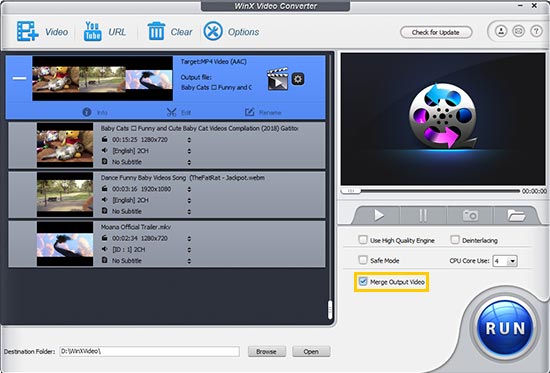The image size is (550, 373).
Task: Click the email envelope icon
Action: (518, 31)
